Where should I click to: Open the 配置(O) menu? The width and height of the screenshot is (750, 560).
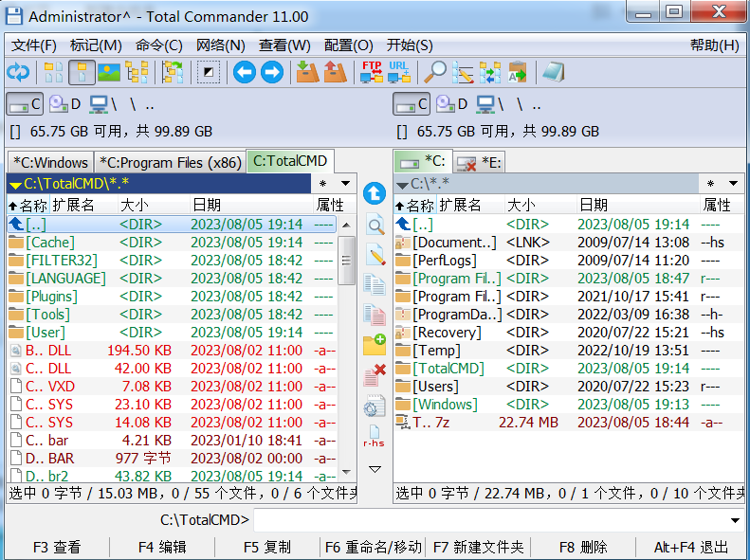[x=348, y=45]
